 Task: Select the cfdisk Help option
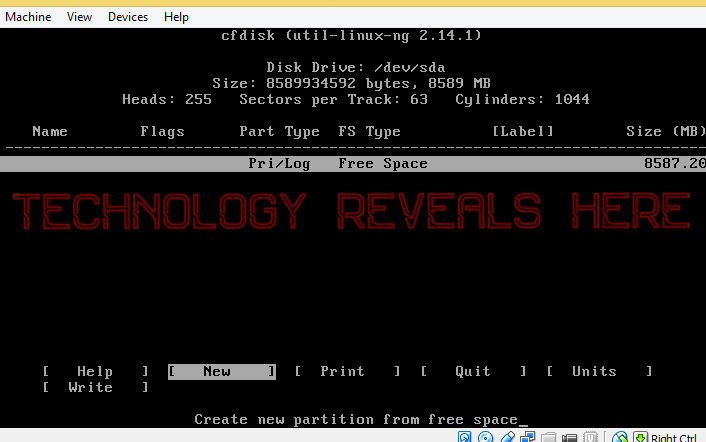pyautogui.click(x=95, y=371)
